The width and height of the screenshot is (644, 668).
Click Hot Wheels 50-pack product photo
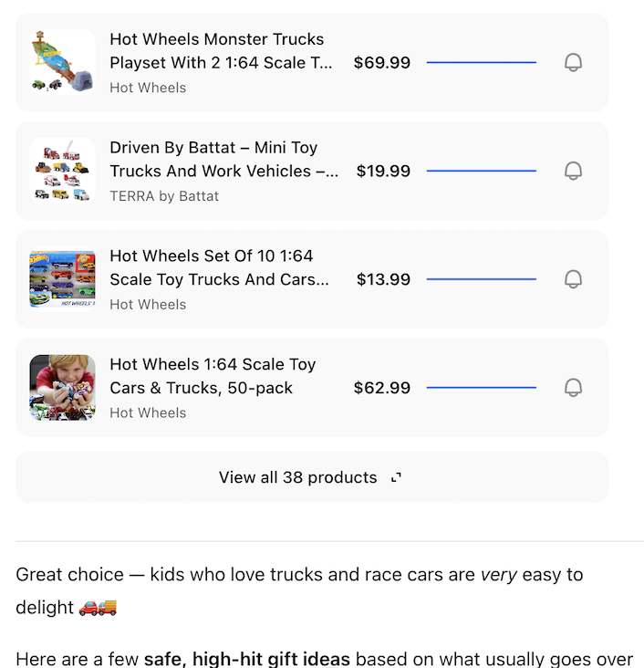point(62,388)
